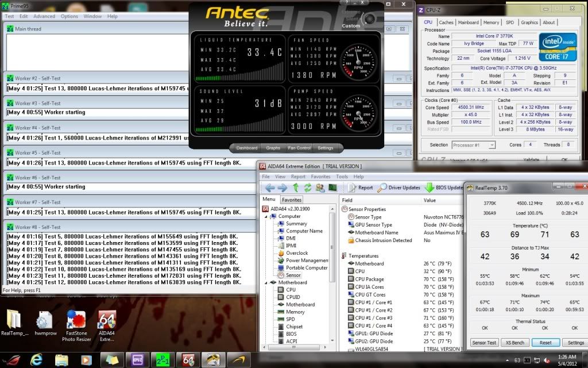
Task: Select the Core Speed field in CPU-Z
Action: 471,108
